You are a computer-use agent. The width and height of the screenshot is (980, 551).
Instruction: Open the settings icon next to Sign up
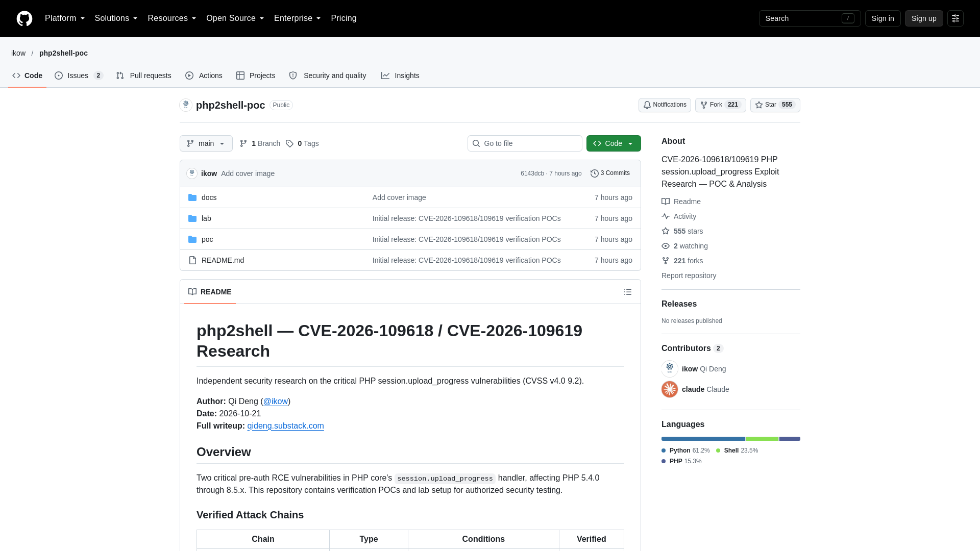coord(955,18)
